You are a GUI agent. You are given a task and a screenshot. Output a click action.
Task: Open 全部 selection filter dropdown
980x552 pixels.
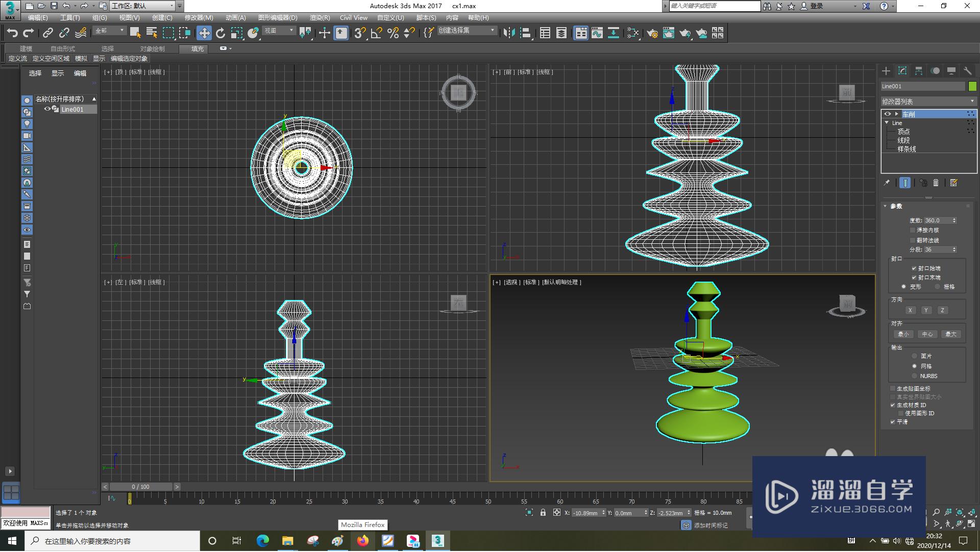click(110, 31)
